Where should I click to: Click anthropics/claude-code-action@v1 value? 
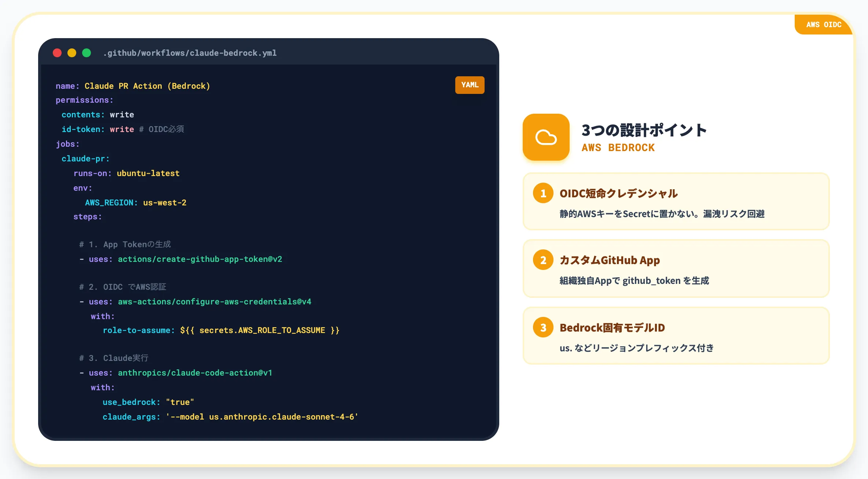(x=195, y=373)
